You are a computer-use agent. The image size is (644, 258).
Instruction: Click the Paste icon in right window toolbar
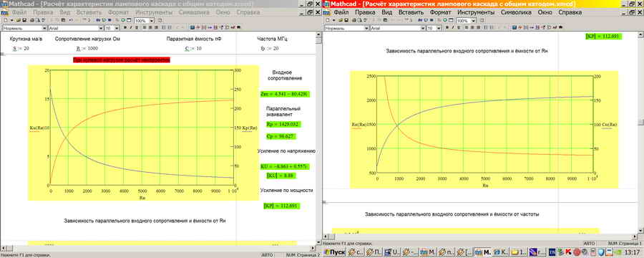(x=385, y=20)
